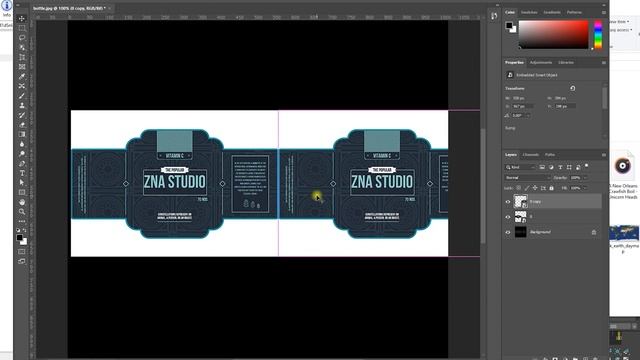Switch to the Channels tab
The image size is (640, 360).
click(531, 155)
